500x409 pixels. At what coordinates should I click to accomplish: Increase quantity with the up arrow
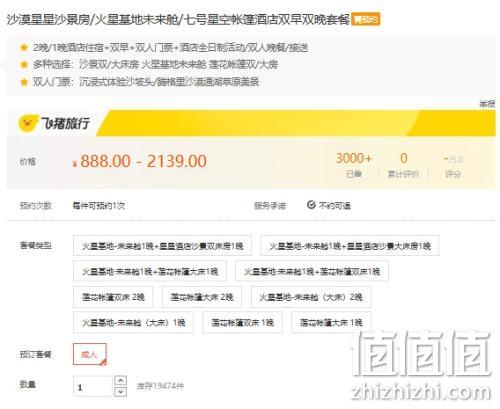pos(120,380)
